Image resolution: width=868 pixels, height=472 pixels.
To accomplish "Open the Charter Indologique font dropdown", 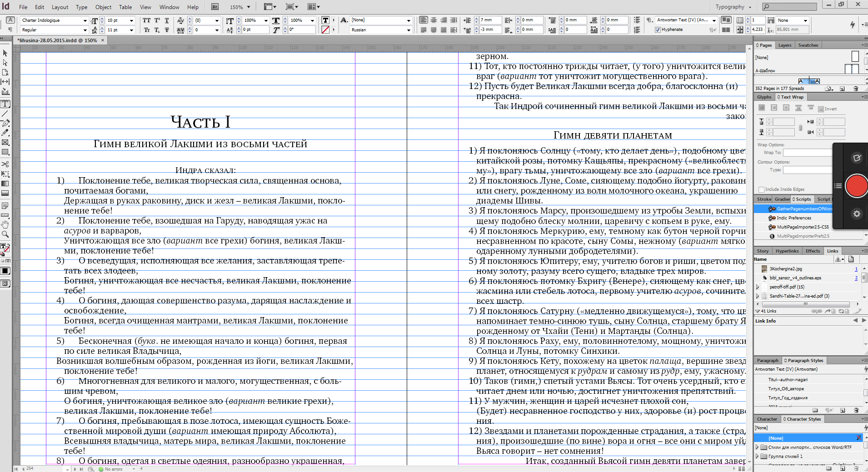I will click(x=85, y=20).
